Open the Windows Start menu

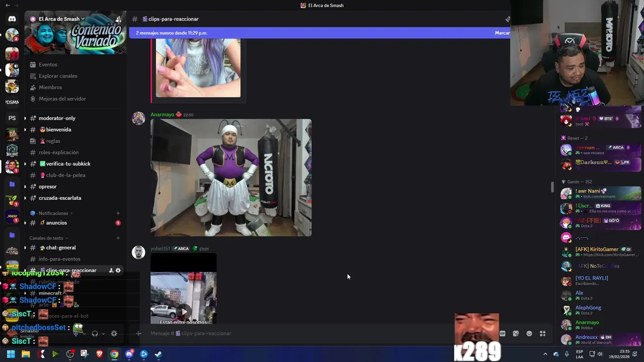click(x=11, y=354)
